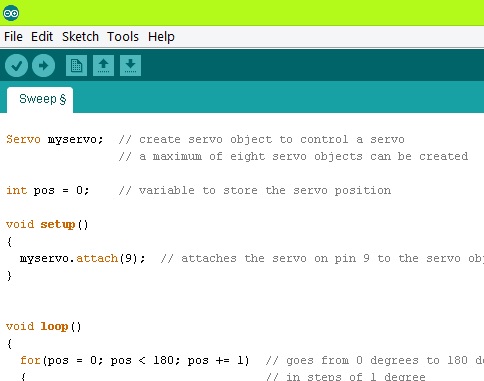This screenshot has height=381, width=484.
Task: Click the 'int pos = 0;' line
Action: [48, 190]
